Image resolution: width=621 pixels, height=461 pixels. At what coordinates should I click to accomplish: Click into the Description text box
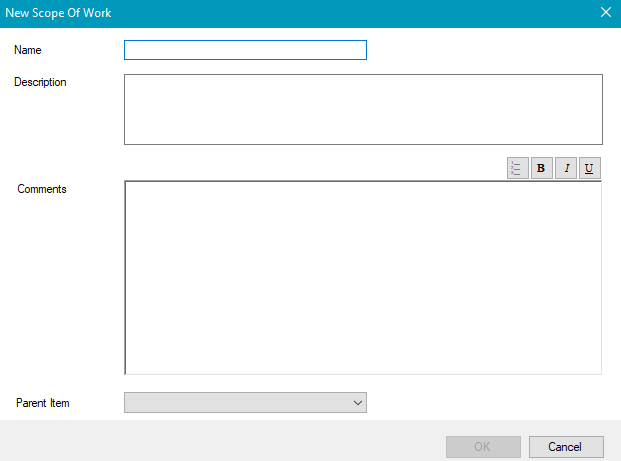coord(363,109)
